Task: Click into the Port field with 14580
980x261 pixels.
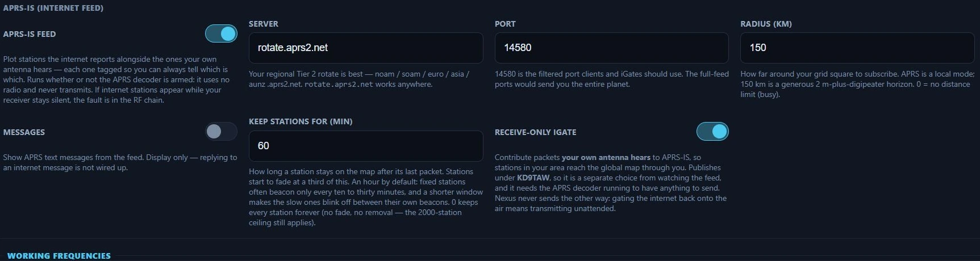Action: pyautogui.click(x=611, y=48)
